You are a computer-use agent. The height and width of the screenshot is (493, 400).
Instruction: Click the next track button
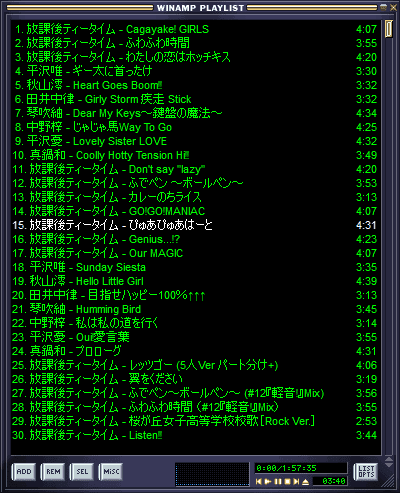click(x=296, y=481)
